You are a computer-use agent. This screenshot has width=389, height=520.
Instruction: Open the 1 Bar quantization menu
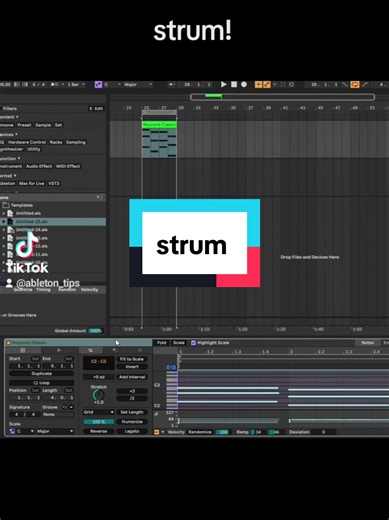pos(75,85)
